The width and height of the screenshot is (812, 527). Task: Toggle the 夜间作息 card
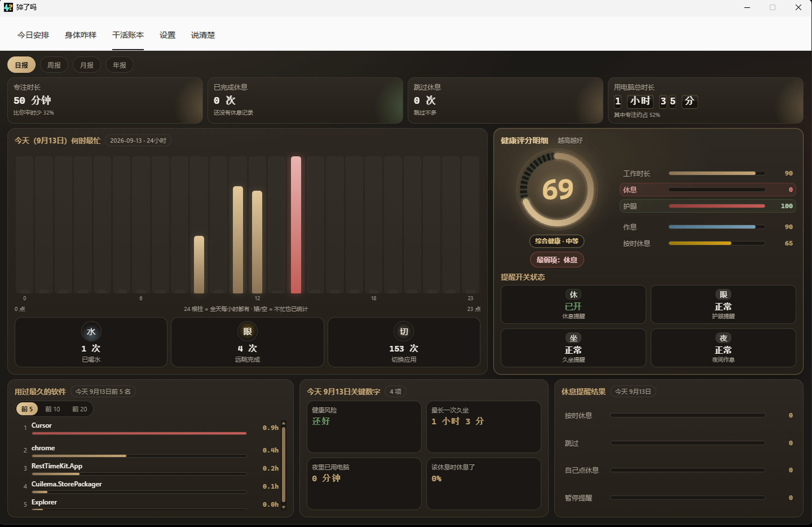coord(723,348)
